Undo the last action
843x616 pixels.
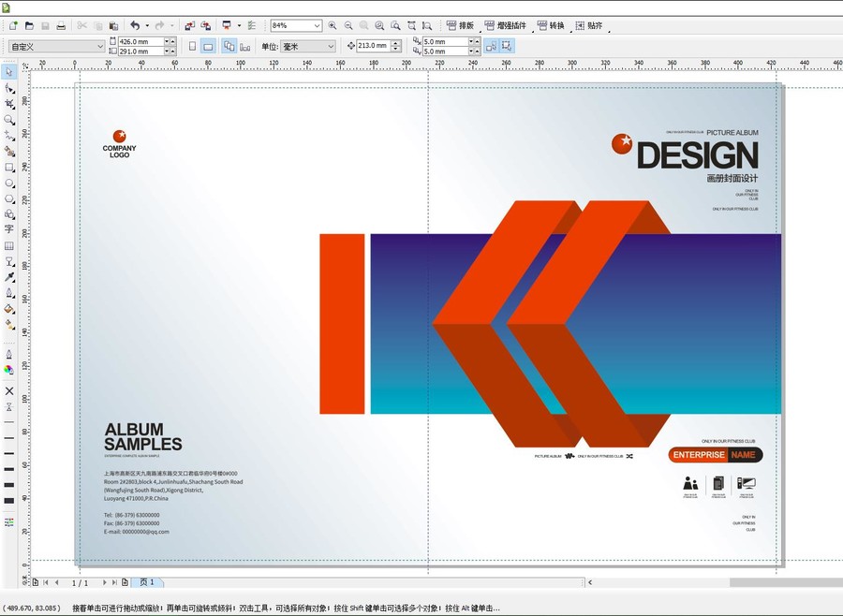135,25
